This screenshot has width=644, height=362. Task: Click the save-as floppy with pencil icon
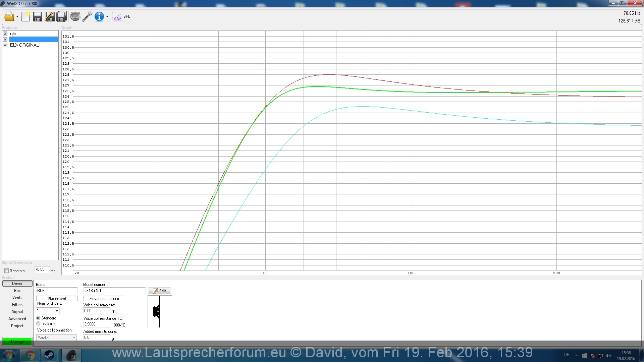[50, 16]
